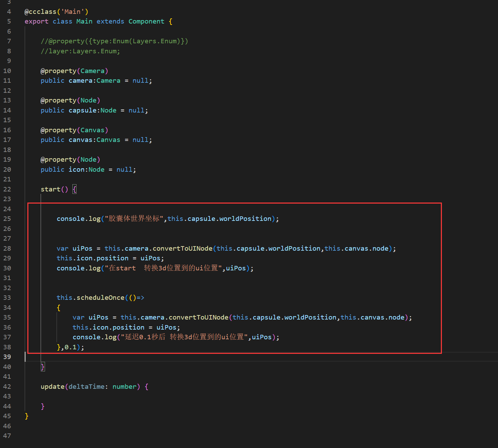Viewport: 498px width, 448px height.
Task: Click 'this.icon.position' on line 36
Action: coord(108,328)
